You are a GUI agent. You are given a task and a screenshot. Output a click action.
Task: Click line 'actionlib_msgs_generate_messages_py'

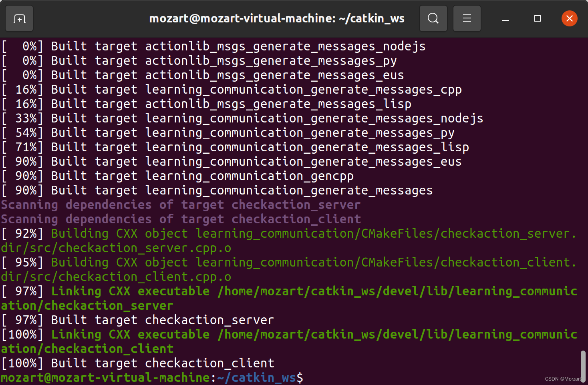tap(199, 61)
